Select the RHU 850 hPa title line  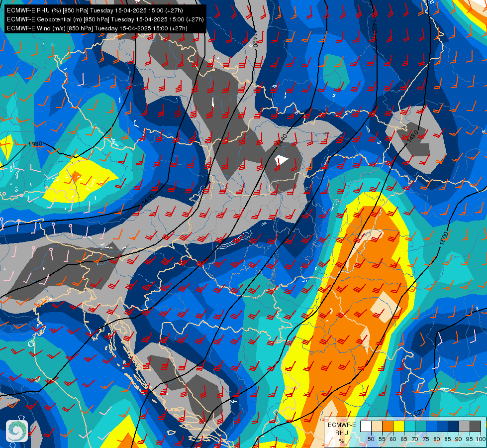point(95,10)
